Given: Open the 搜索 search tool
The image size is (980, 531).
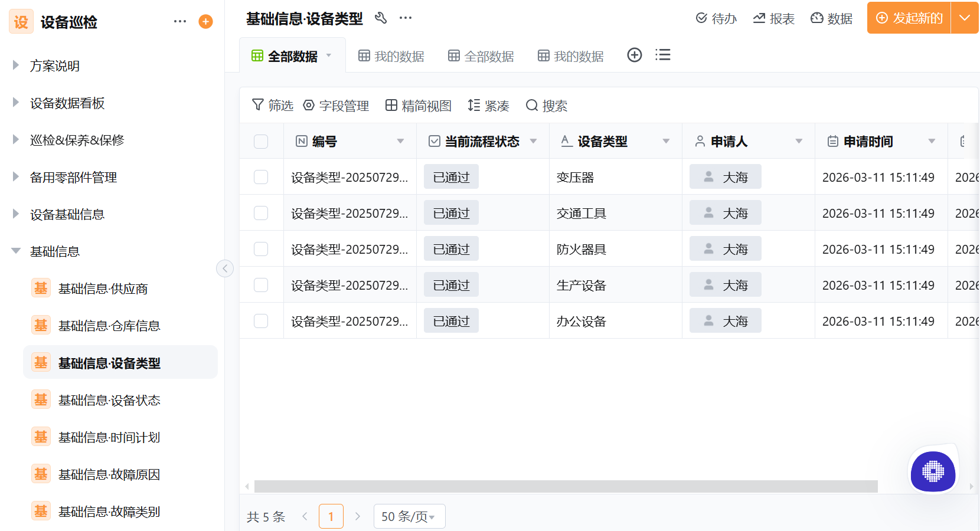Looking at the screenshot, I should [x=545, y=105].
